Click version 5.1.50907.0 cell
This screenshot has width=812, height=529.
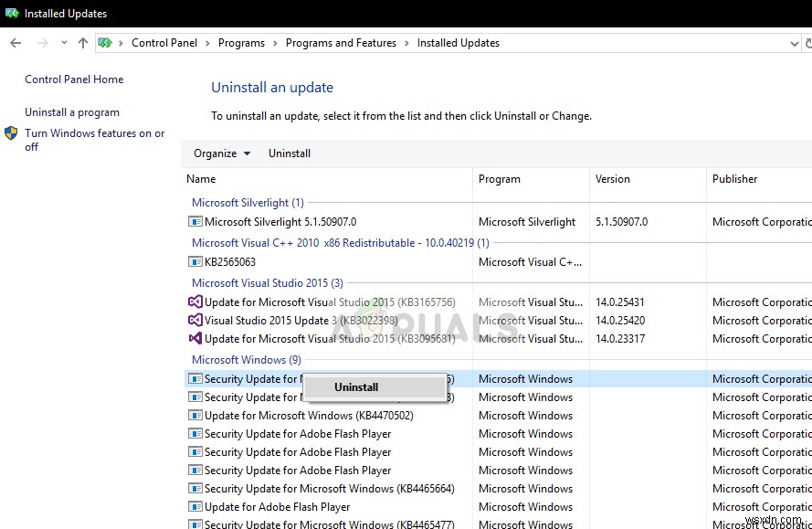point(621,222)
